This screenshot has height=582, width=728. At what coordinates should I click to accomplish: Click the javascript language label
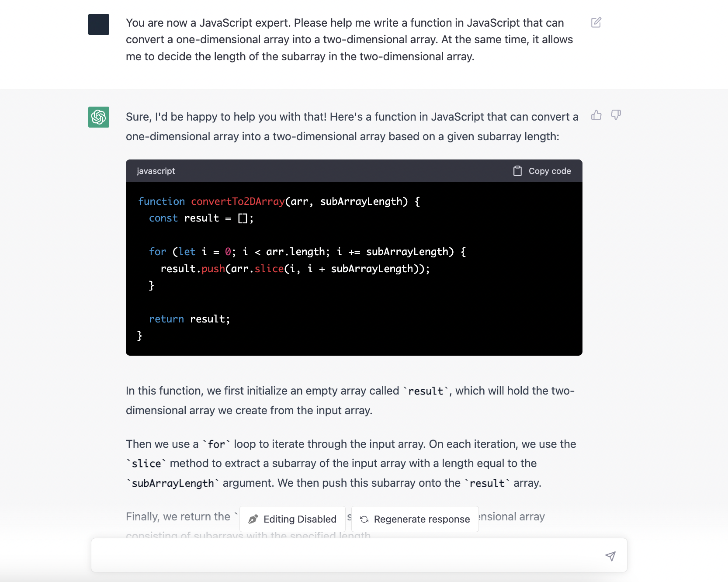click(156, 171)
